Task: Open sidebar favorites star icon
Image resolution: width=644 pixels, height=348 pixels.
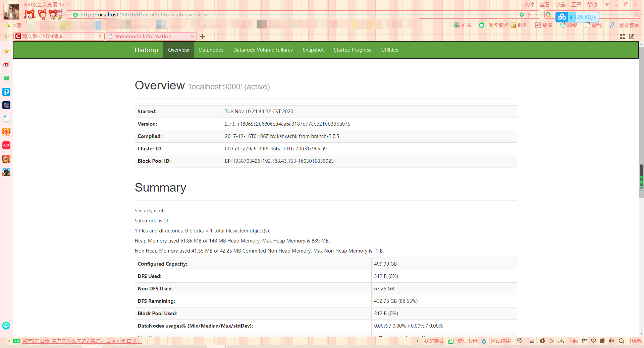Action: point(6,51)
